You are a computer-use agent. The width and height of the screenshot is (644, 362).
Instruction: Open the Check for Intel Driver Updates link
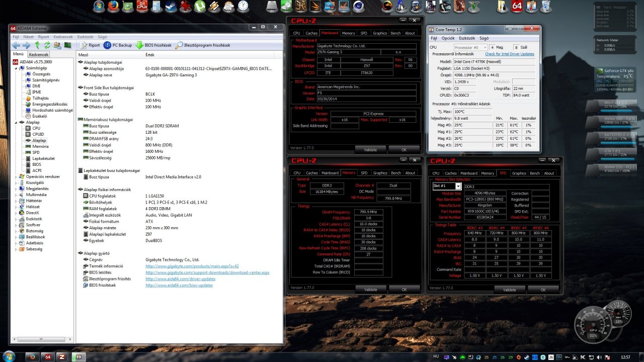tap(509, 54)
